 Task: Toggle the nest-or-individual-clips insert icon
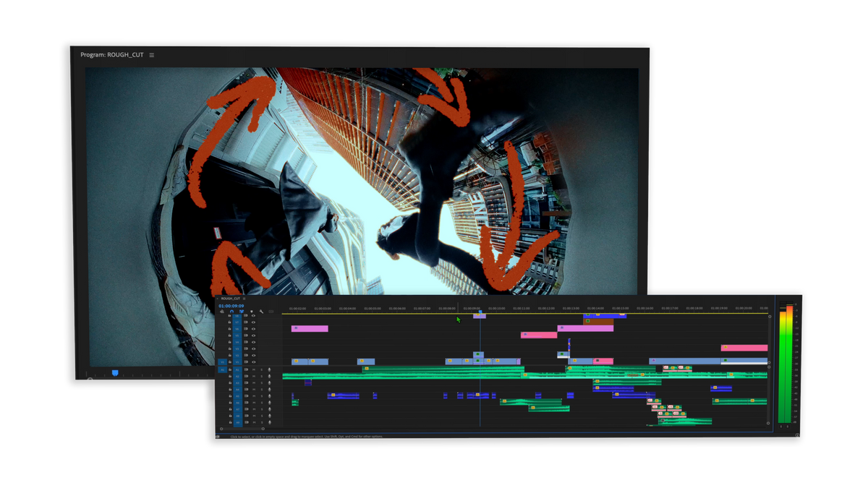(x=222, y=312)
